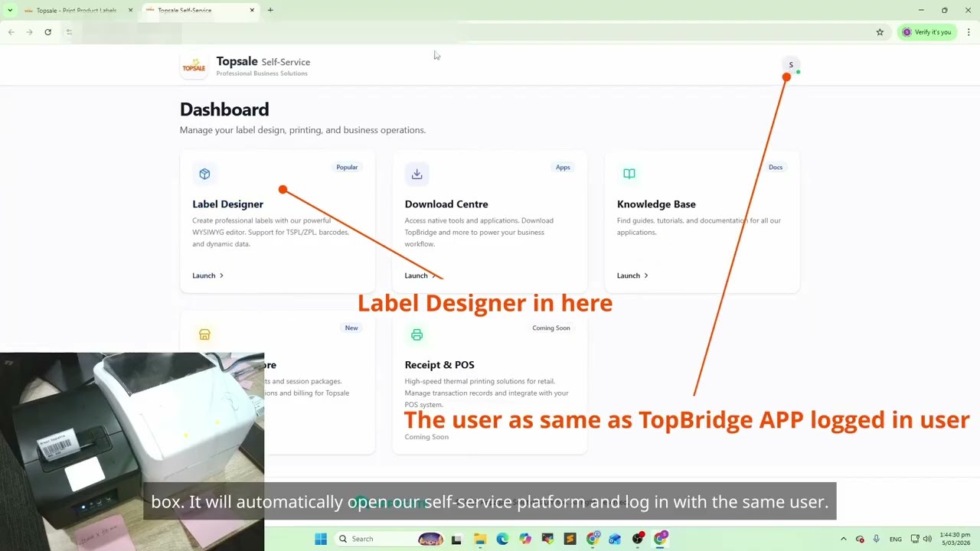
Task: Open the Copilot icon in the taskbar
Action: [524, 539]
